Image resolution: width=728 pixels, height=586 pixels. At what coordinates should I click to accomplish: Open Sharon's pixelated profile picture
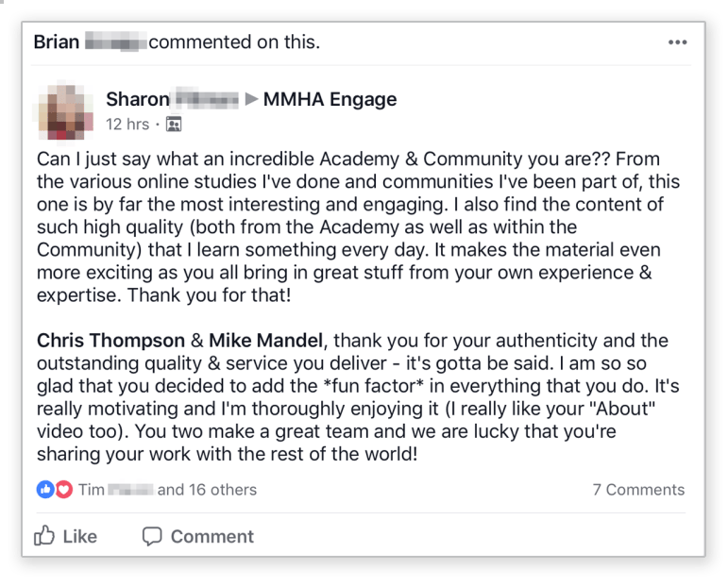[x=65, y=111]
